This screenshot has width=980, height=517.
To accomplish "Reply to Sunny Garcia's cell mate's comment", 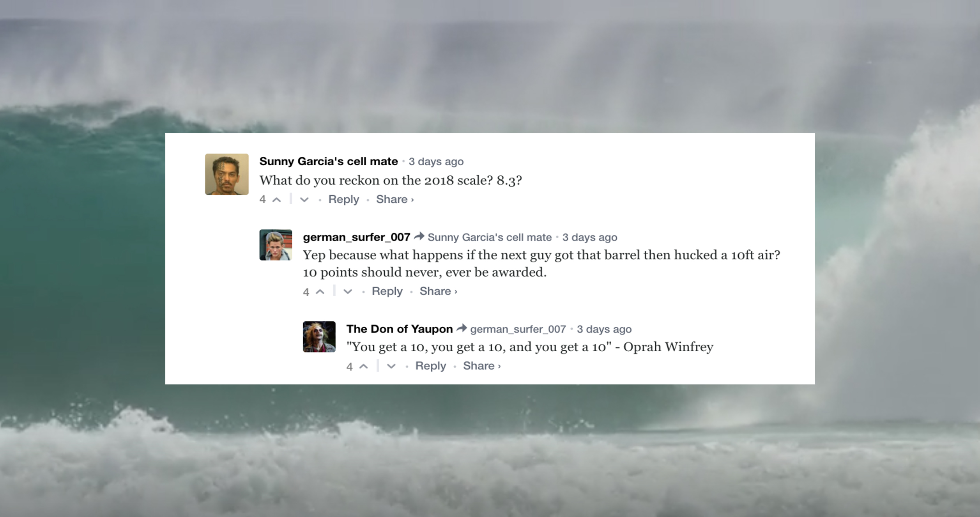I will 343,199.
